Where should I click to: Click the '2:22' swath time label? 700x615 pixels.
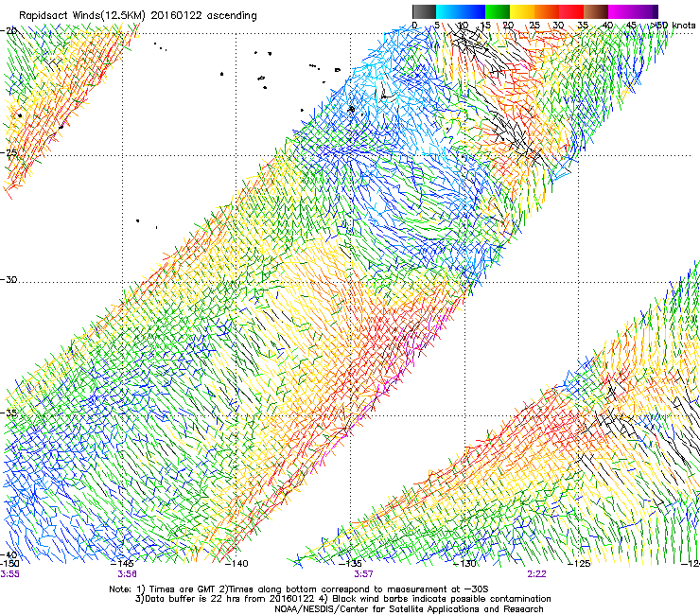click(x=536, y=574)
